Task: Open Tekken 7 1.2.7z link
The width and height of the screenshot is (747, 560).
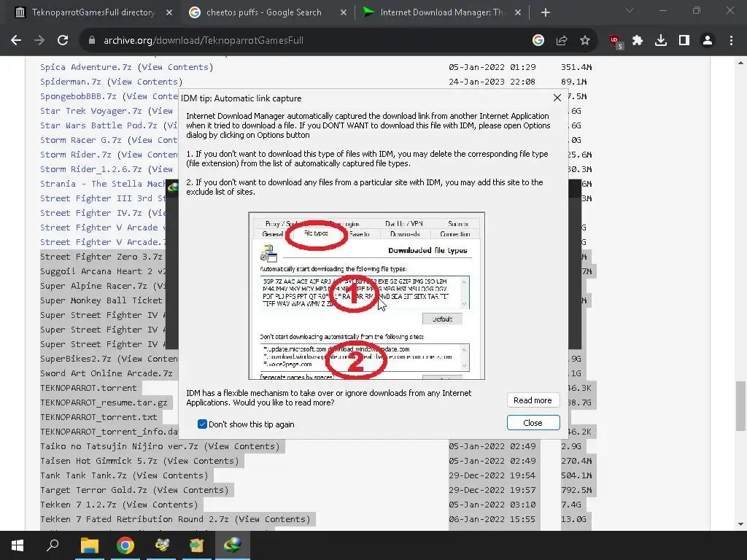Action: tap(78, 505)
